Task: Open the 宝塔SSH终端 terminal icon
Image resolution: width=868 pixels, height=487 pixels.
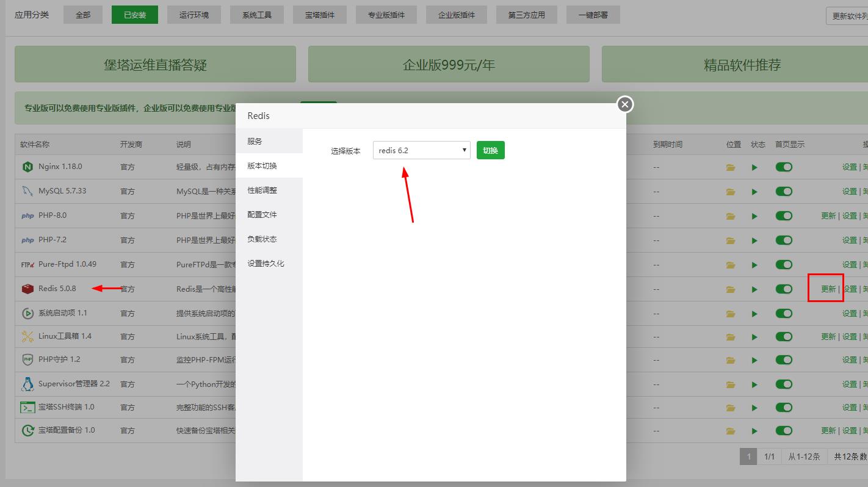Action: pyautogui.click(x=27, y=407)
